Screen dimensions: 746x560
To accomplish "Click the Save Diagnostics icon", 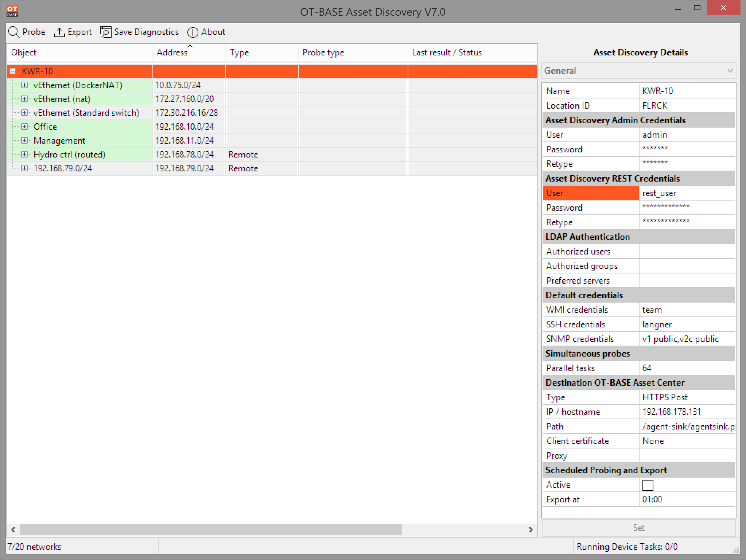I will (x=106, y=32).
